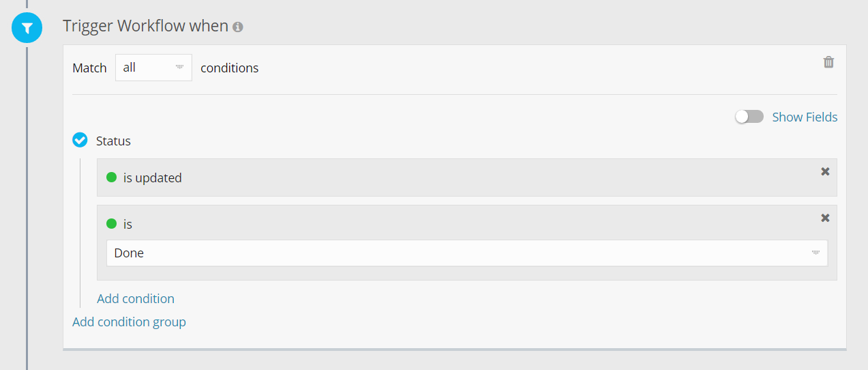Click the blue filter trigger icon
This screenshot has width=868, height=370.
[27, 28]
